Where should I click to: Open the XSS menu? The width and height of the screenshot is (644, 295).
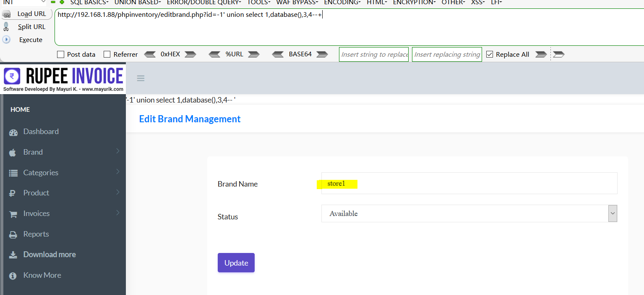(x=478, y=2)
